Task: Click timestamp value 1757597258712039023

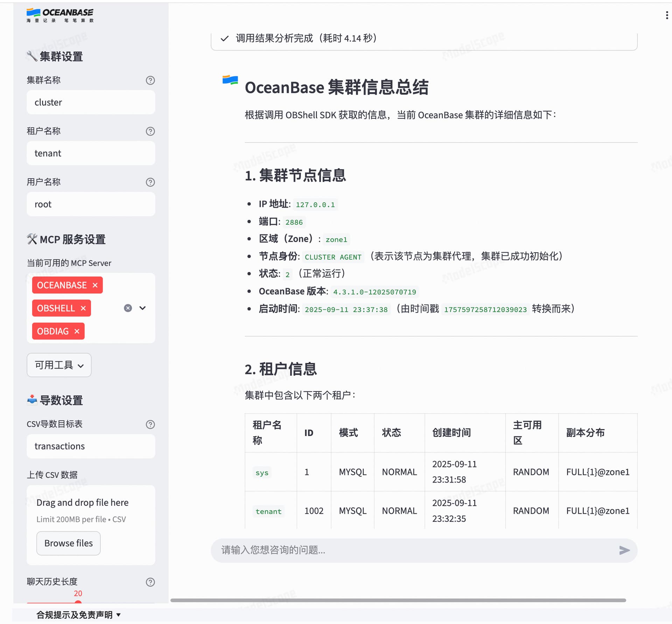Action: [x=485, y=309]
